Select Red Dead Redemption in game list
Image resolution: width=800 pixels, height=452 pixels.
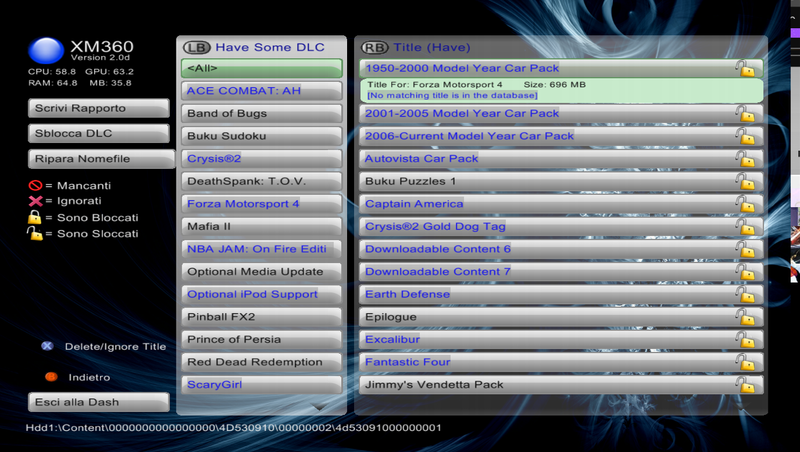click(x=261, y=362)
